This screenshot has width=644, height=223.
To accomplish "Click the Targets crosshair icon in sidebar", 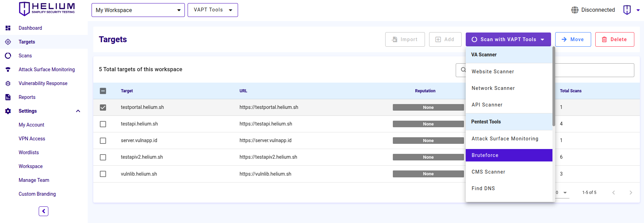I will pyautogui.click(x=8, y=42).
